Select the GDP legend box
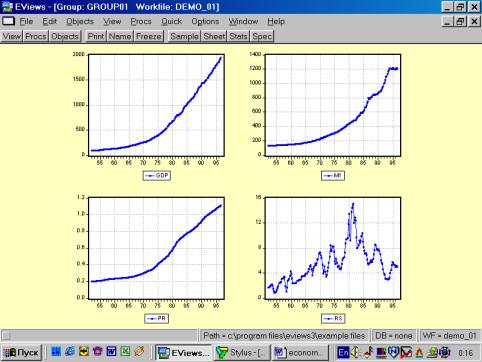The image size is (482, 362). (x=157, y=175)
